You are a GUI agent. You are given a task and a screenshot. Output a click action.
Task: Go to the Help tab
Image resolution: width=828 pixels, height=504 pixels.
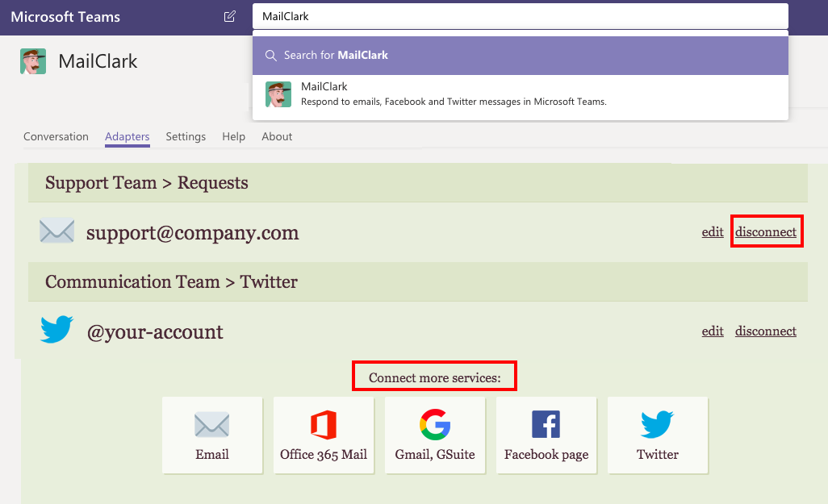(233, 137)
